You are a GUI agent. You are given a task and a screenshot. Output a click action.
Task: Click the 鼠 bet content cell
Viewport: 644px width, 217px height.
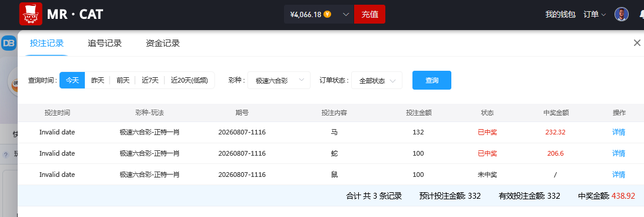(x=334, y=175)
